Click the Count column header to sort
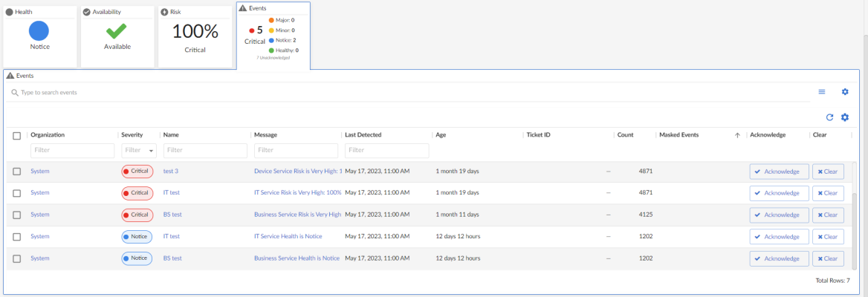868x297 pixels. (625, 135)
